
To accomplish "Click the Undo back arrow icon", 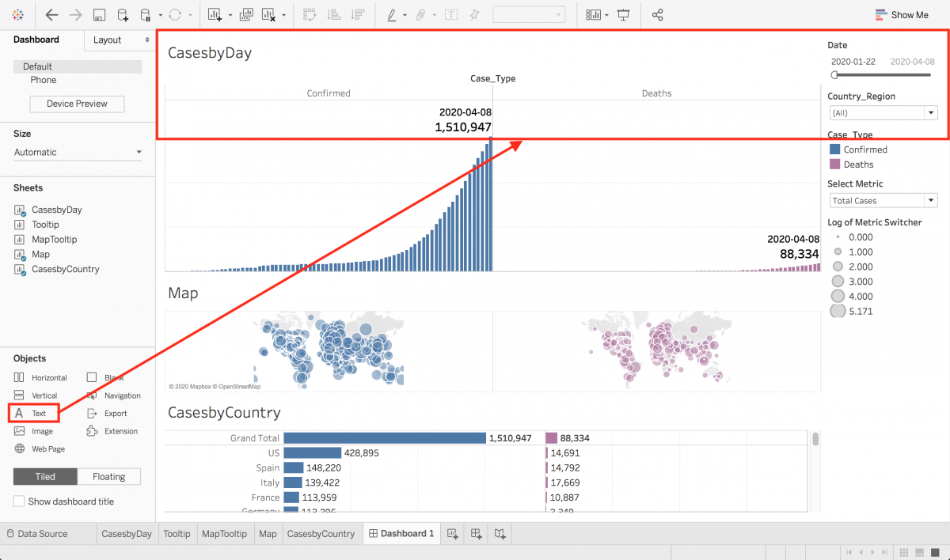I will (x=51, y=15).
